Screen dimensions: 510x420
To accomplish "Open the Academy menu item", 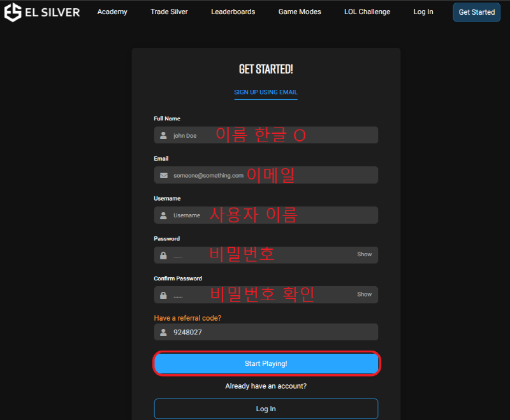I will pos(112,11).
